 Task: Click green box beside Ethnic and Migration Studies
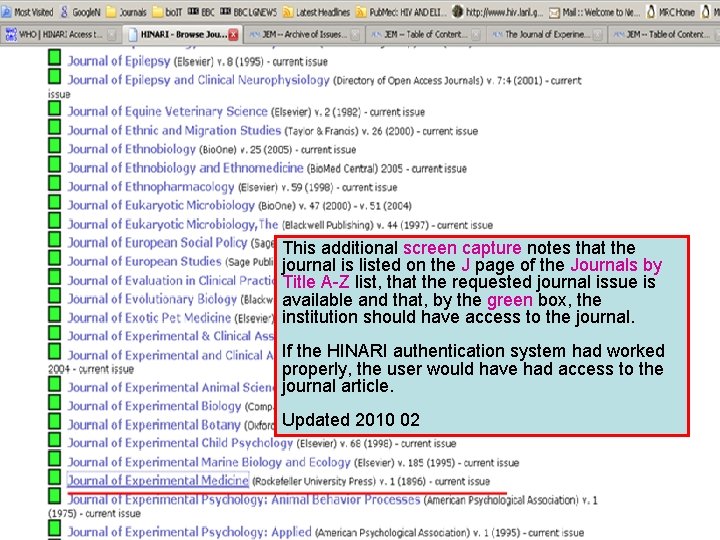[x=55, y=127]
